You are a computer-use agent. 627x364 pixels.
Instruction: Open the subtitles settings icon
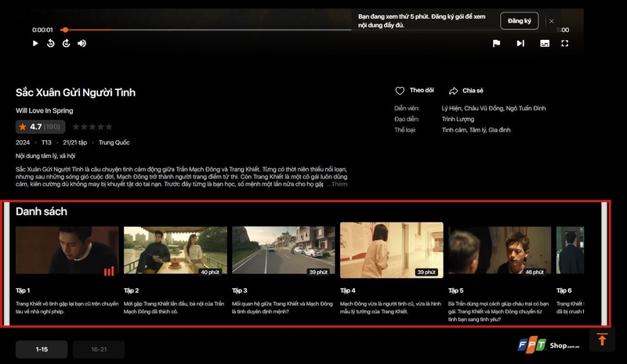544,44
